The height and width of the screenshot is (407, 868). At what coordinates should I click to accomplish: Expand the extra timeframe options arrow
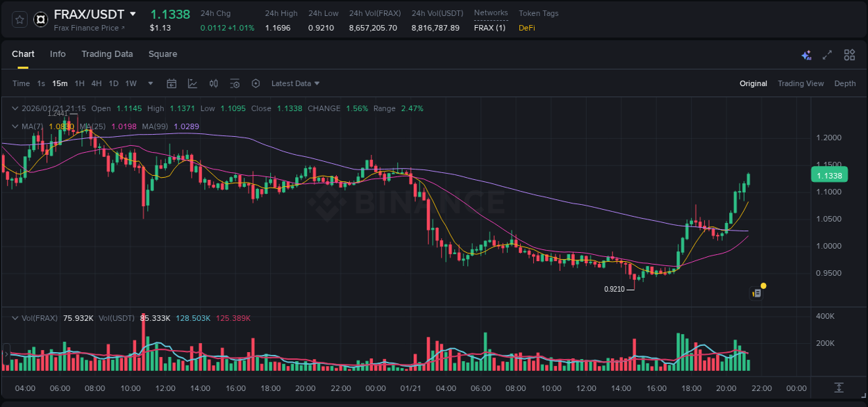point(149,83)
